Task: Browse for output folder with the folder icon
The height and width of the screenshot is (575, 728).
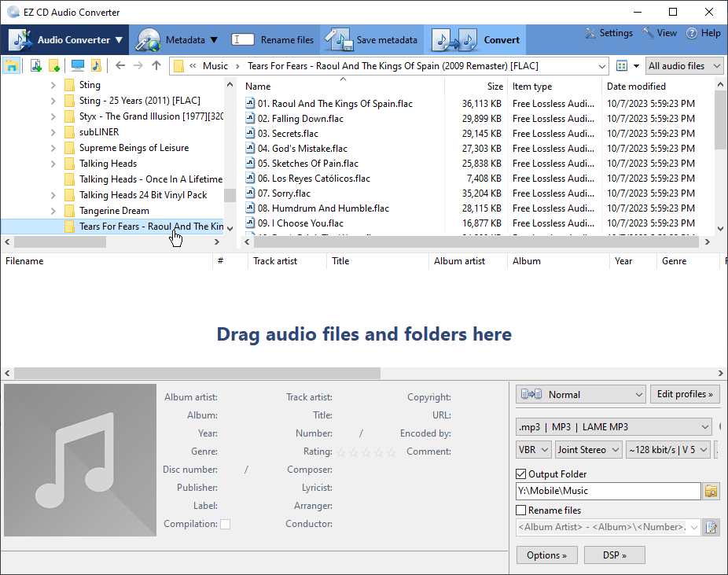Action: coord(711,492)
